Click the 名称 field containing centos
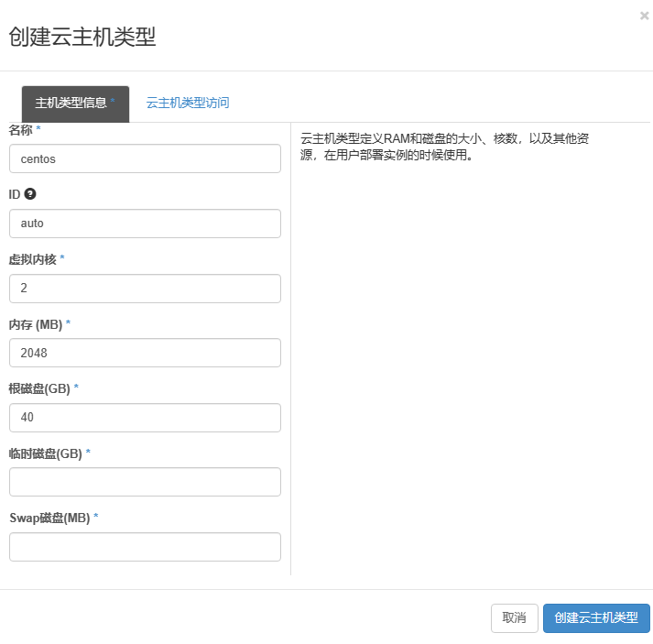Screen dimensions: 653x644 click(x=145, y=158)
